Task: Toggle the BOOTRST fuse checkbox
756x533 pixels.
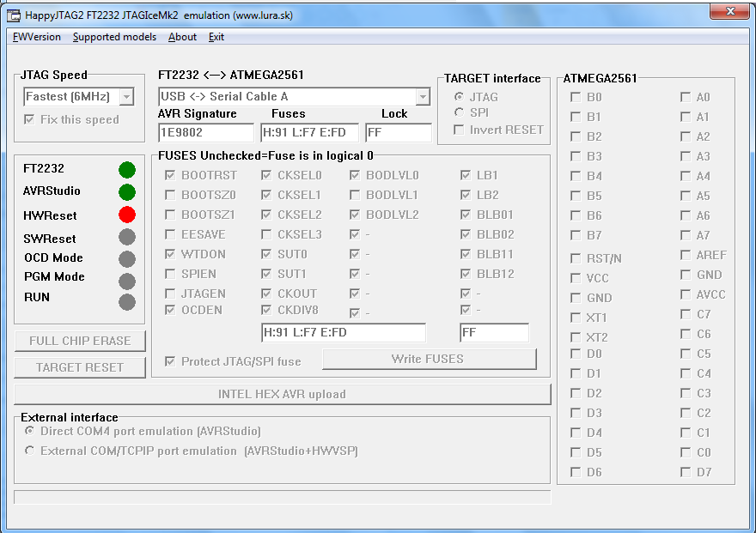Action: (x=170, y=175)
